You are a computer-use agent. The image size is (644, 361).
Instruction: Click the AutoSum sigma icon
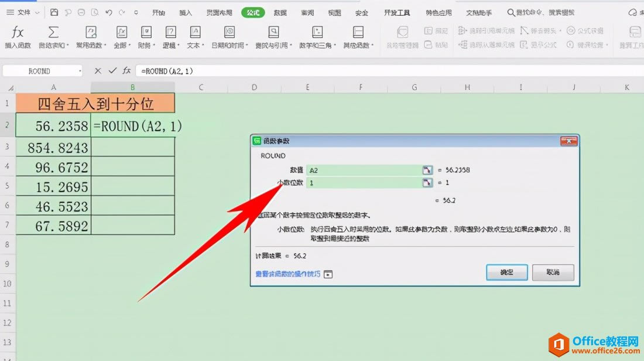click(x=53, y=32)
